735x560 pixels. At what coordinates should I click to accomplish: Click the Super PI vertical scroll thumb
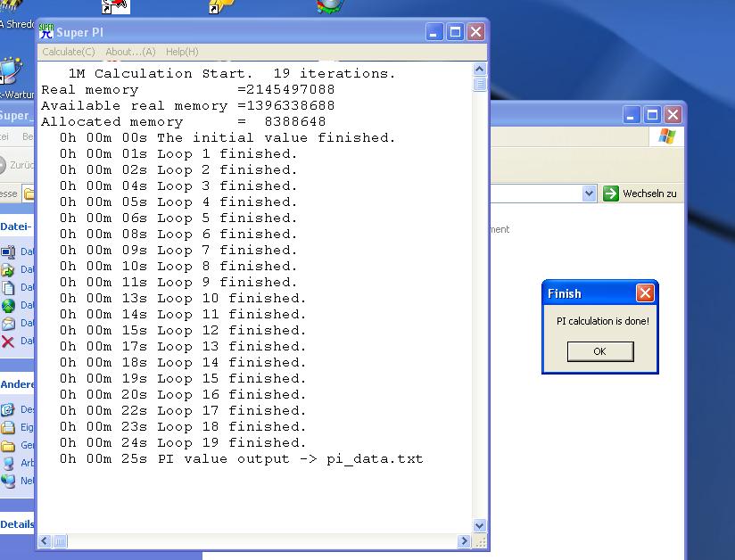pos(480,85)
